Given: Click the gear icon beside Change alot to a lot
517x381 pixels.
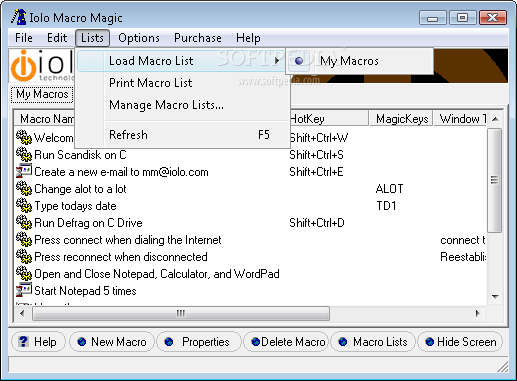Looking at the screenshot, I should [24, 188].
